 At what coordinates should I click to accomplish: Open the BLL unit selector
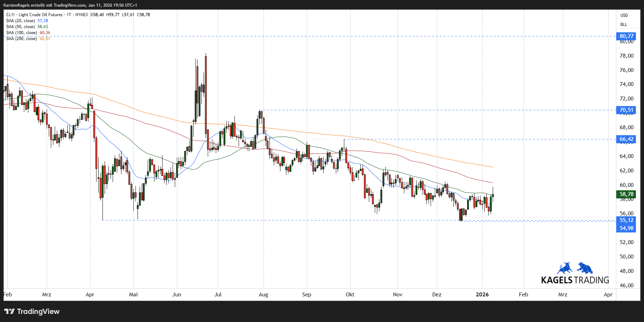coord(624,25)
